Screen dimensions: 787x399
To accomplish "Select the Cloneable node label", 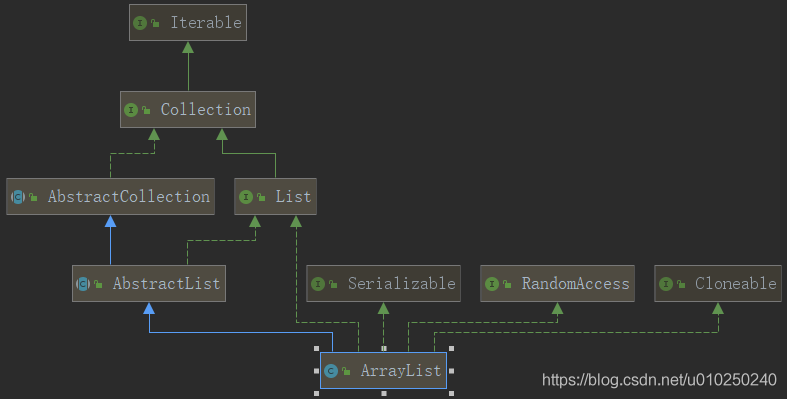I will tap(736, 284).
